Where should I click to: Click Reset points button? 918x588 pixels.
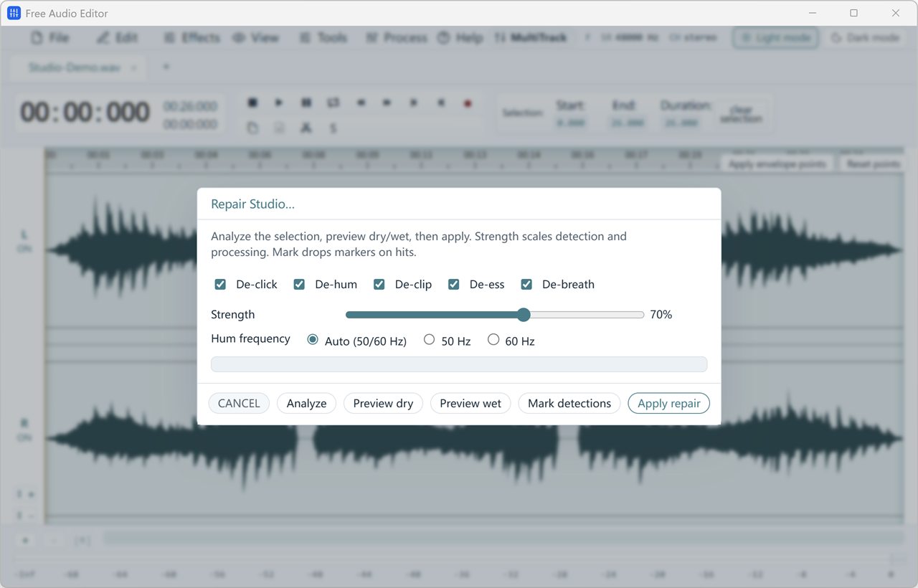873,164
